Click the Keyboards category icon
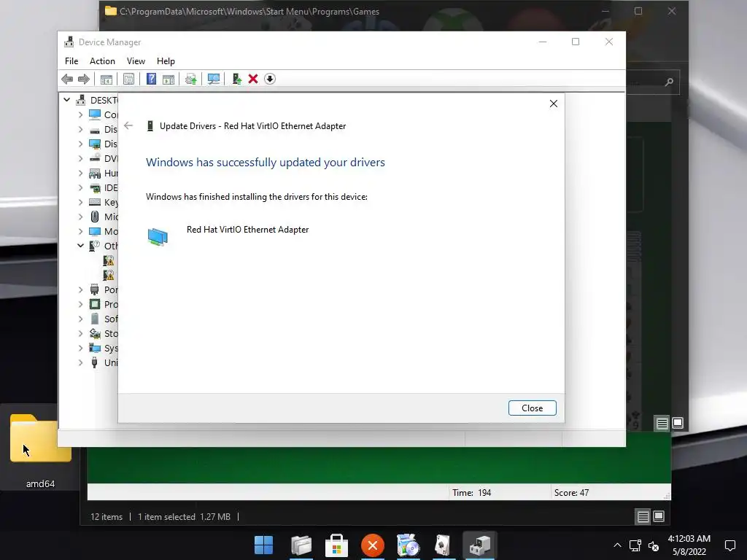747x560 pixels. (x=95, y=203)
